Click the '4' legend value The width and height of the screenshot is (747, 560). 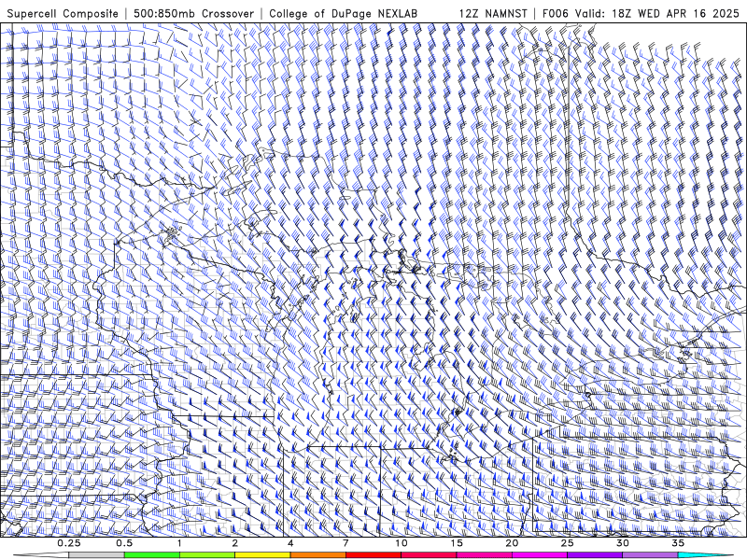290,543
